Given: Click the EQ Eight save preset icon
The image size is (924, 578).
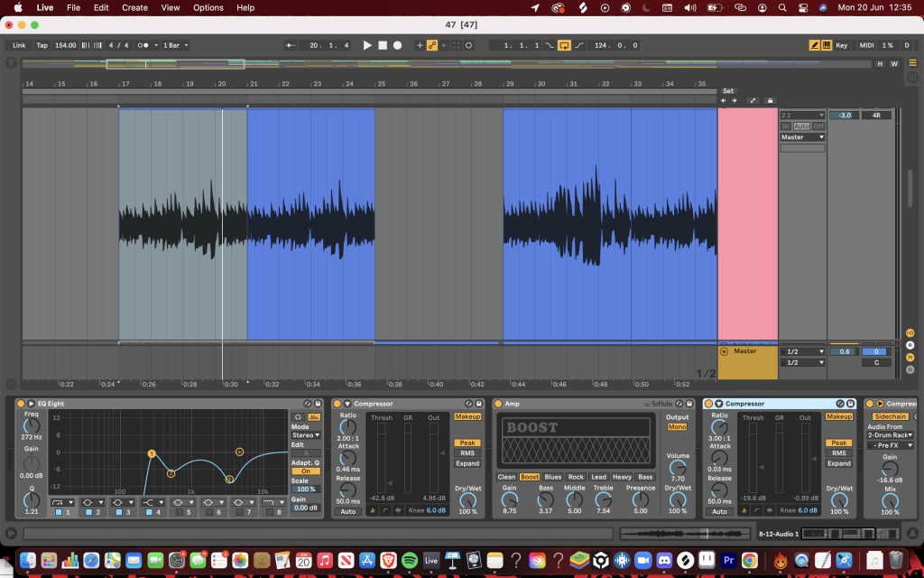Looking at the screenshot, I should [319, 404].
